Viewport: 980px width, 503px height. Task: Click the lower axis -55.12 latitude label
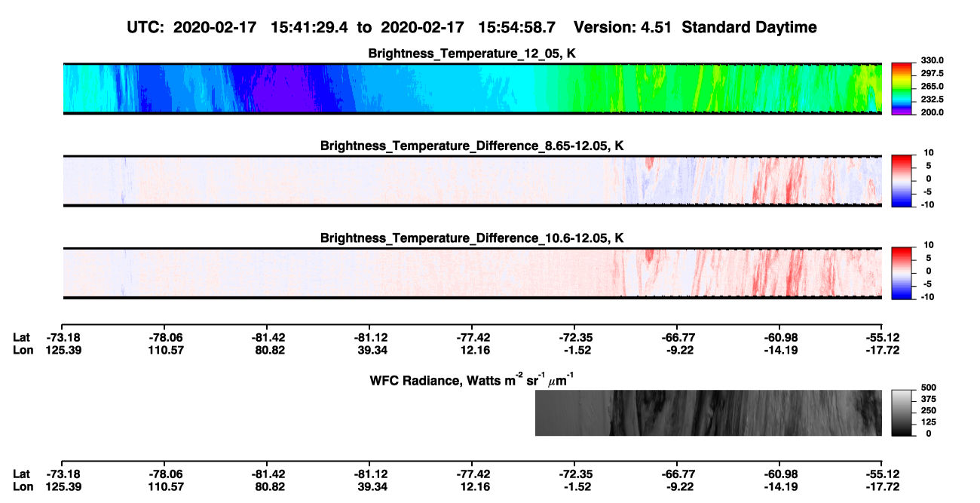point(880,474)
